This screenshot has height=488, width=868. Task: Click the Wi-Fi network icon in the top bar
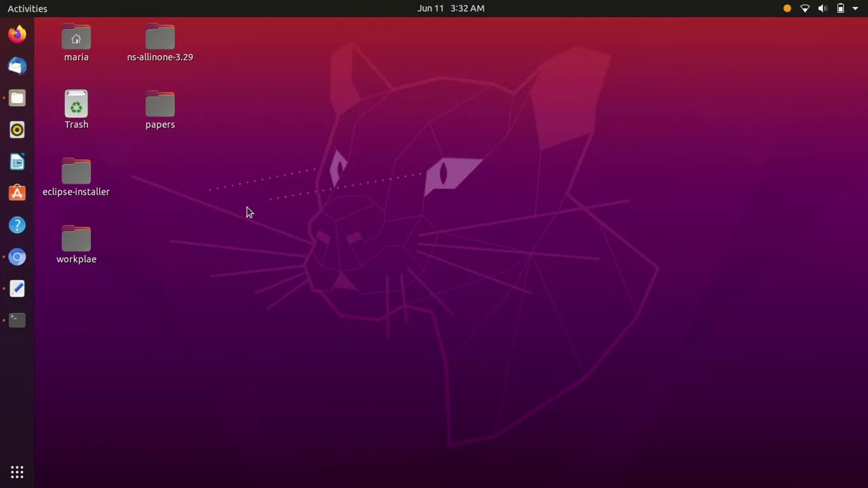click(805, 8)
